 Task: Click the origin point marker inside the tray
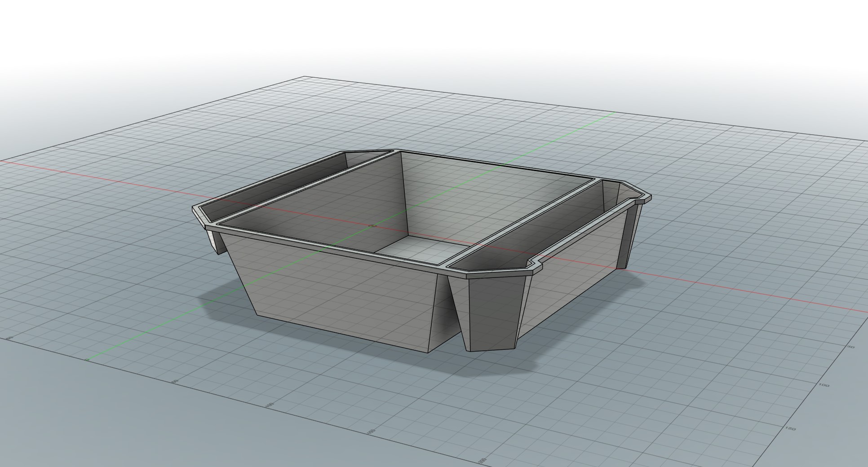[372, 226]
